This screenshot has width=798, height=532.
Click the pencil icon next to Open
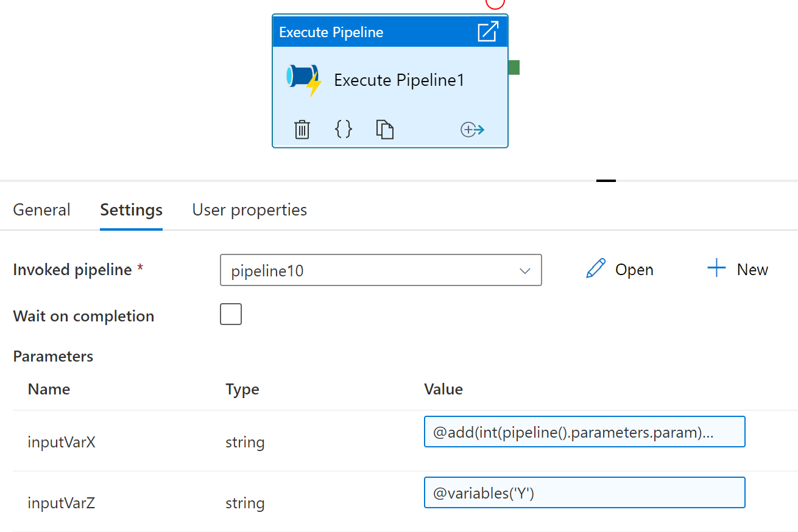click(x=595, y=269)
